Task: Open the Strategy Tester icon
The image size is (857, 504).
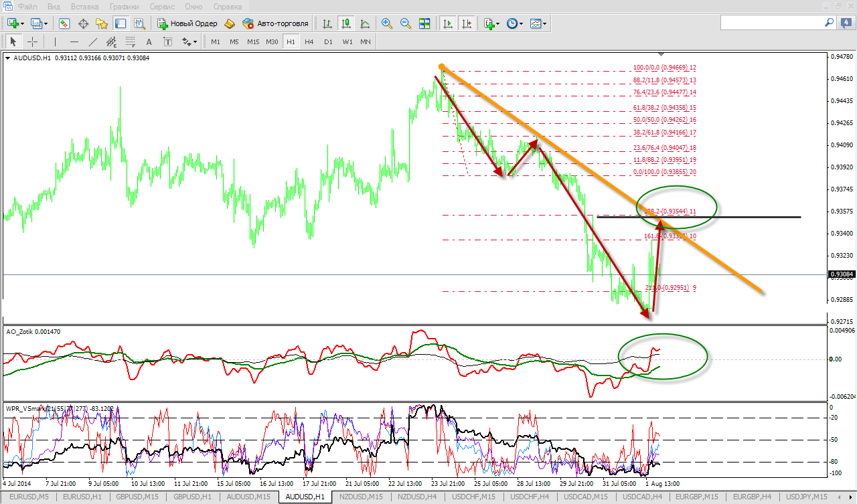Action: coord(139,23)
